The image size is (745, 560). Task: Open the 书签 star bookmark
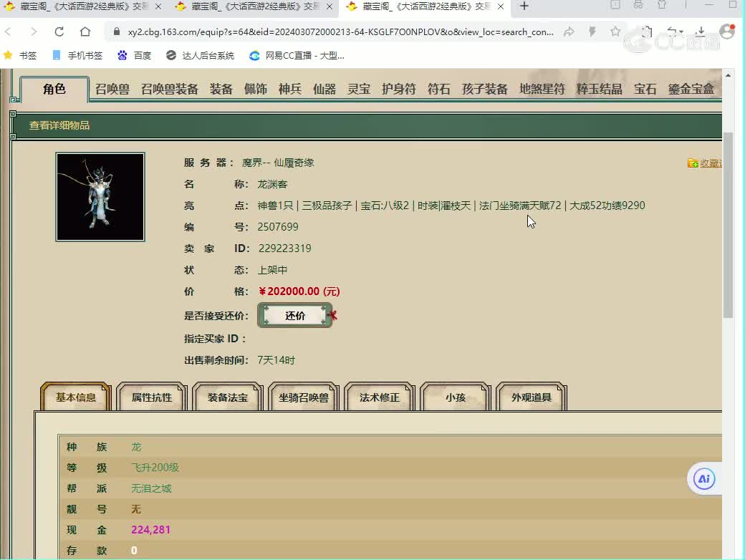[20, 56]
